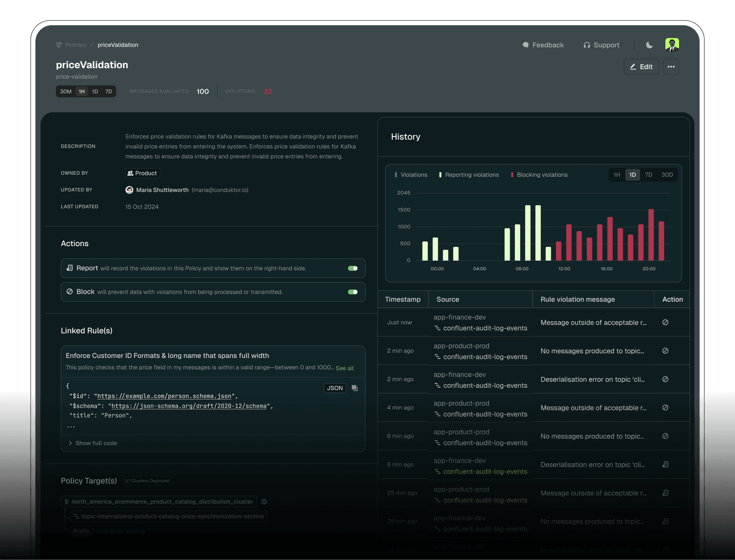The image size is (735, 560).
Task: Toggle the Block action switch
Action: coord(352,292)
